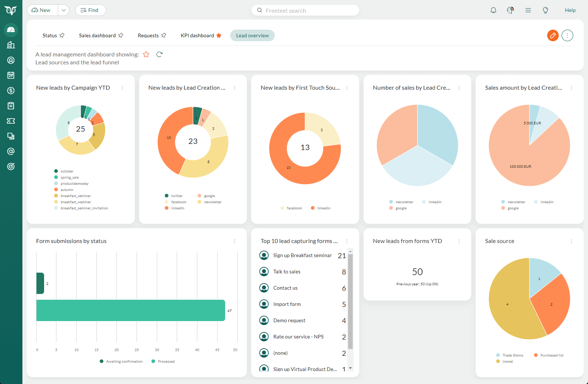The image size is (588, 384).
Task: Click the Help link
Action: [x=570, y=10]
